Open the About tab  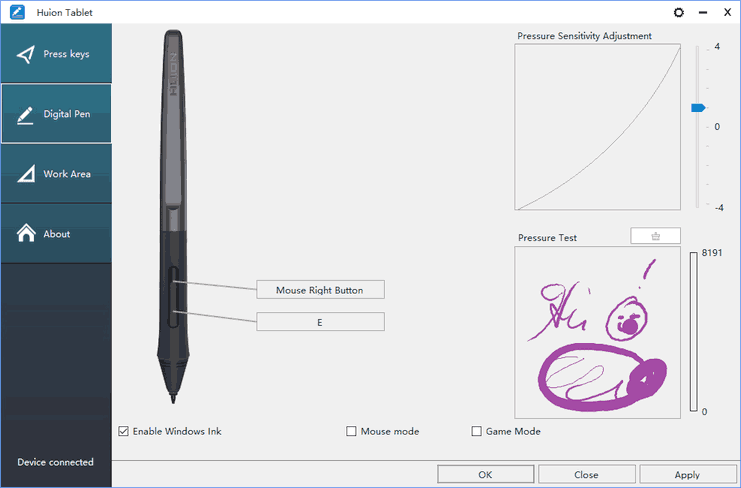56,234
